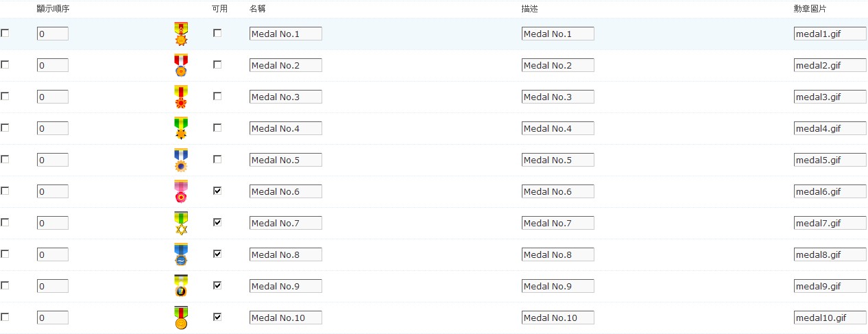
Task: Click the medal10.gif image filename field
Action: (x=830, y=318)
